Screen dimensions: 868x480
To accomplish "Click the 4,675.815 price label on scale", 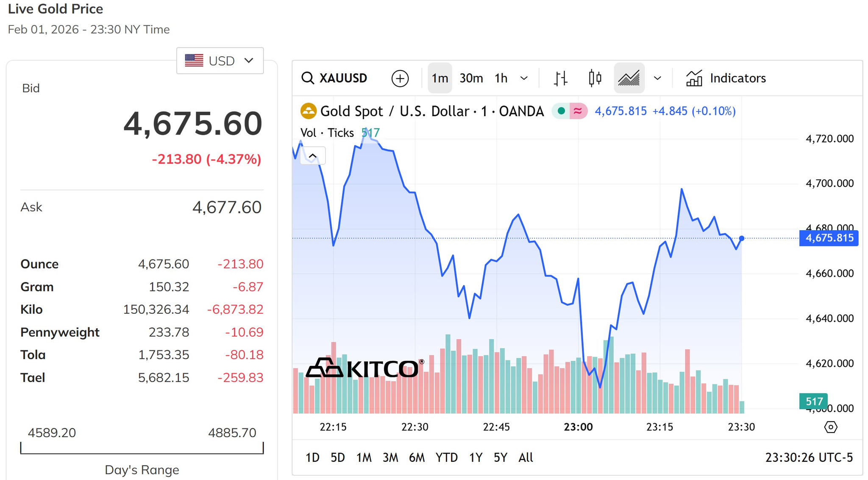I will (829, 238).
